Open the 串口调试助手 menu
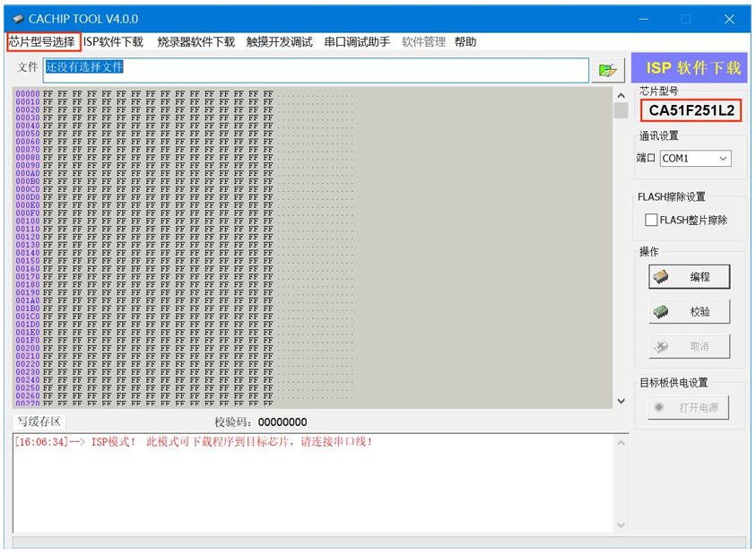Screen dimensions: 756x556 (357, 42)
